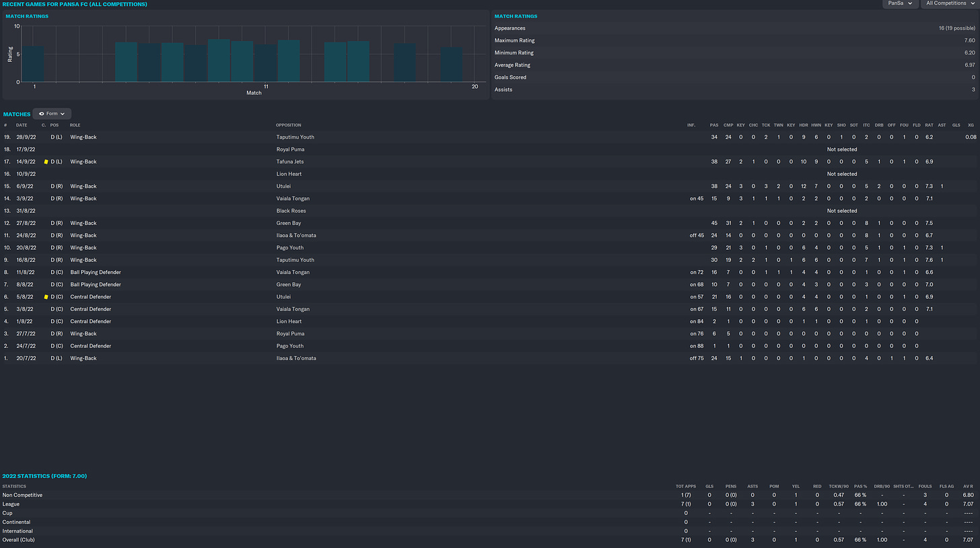Sort matches by ROLE column header
The width and height of the screenshot is (980, 548).
pyautogui.click(x=75, y=125)
